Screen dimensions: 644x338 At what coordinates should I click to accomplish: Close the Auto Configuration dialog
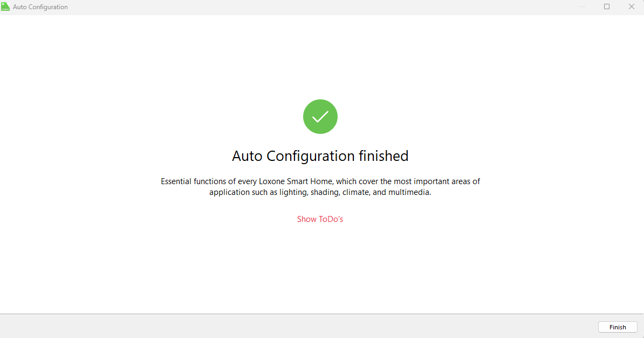631,7
